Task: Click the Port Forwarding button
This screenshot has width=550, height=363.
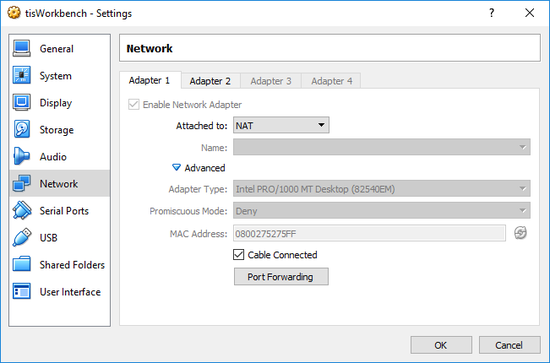Action: pyautogui.click(x=281, y=277)
